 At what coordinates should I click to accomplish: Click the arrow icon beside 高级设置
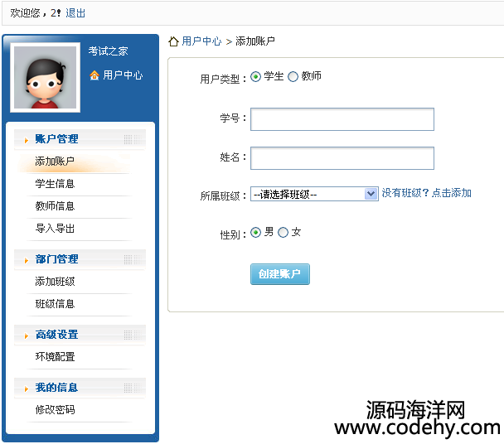(x=27, y=335)
